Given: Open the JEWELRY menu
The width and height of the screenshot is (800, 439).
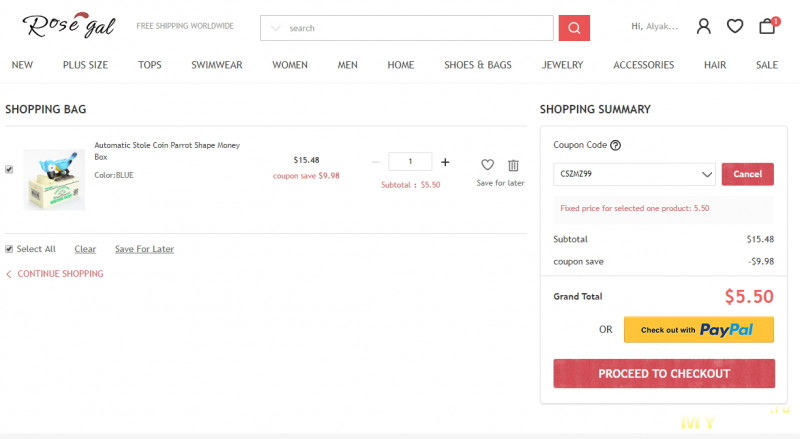Looking at the screenshot, I should (562, 65).
